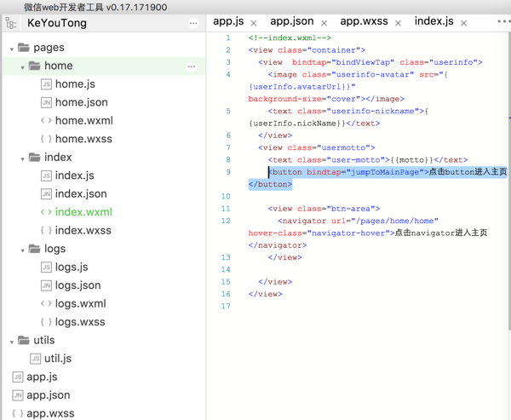Click the JS icon beside util.js
Screen dimensions: 511x420
point(35,359)
